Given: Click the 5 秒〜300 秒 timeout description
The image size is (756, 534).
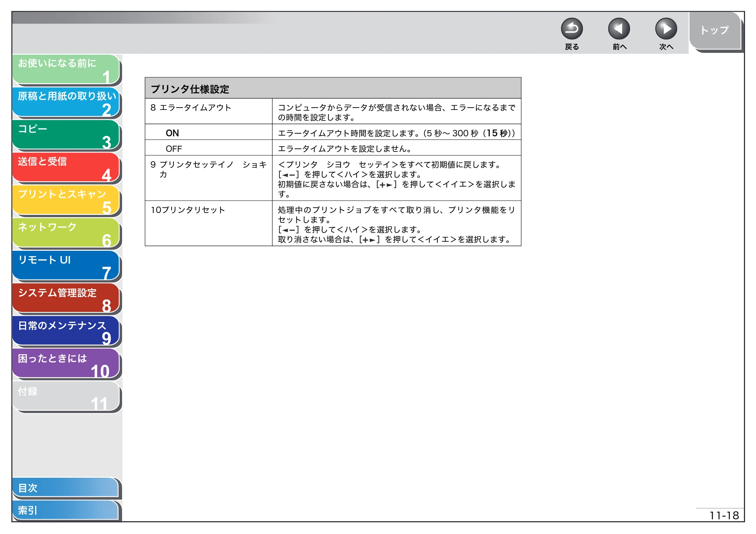Looking at the screenshot, I should 397,133.
